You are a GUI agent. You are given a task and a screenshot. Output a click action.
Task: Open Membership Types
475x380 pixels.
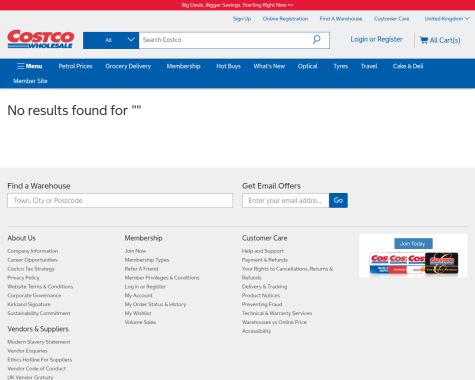pyautogui.click(x=147, y=260)
